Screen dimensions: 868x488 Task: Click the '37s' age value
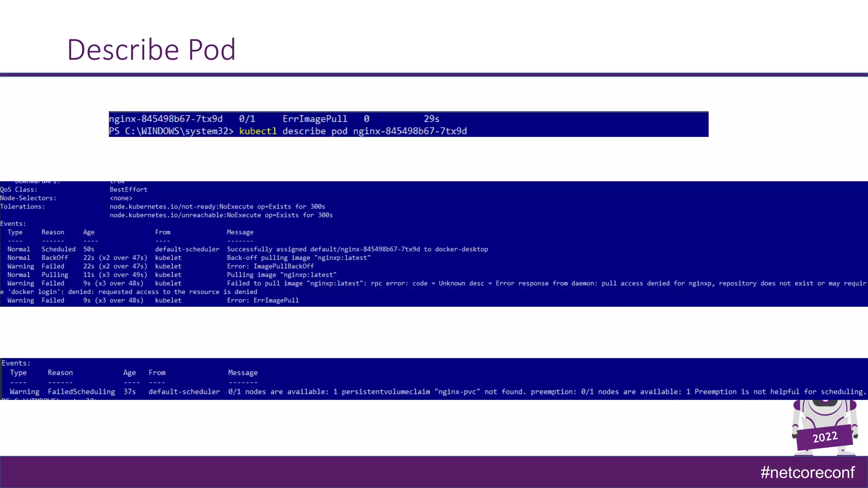tap(130, 392)
